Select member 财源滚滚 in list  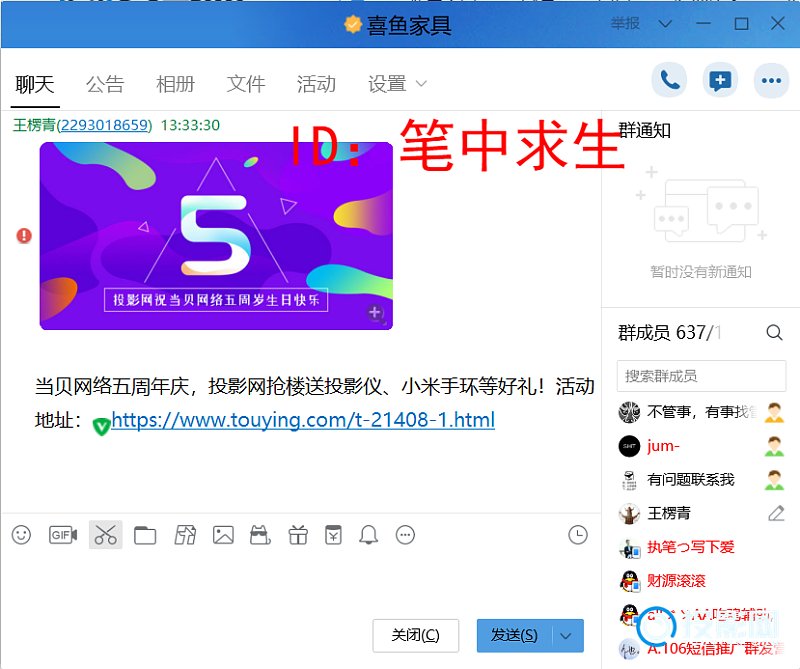point(701,581)
